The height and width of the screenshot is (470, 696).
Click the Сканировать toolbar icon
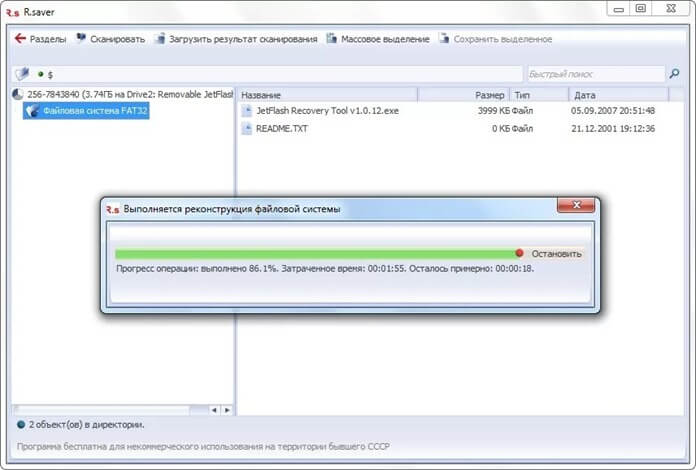point(81,38)
